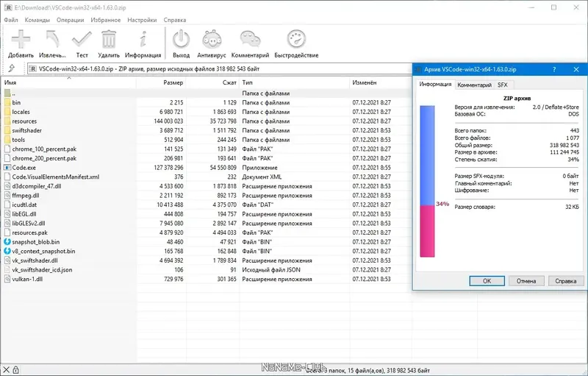Sort list by Тип column header
This screenshot has height=376, width=588.
point(295,82)
